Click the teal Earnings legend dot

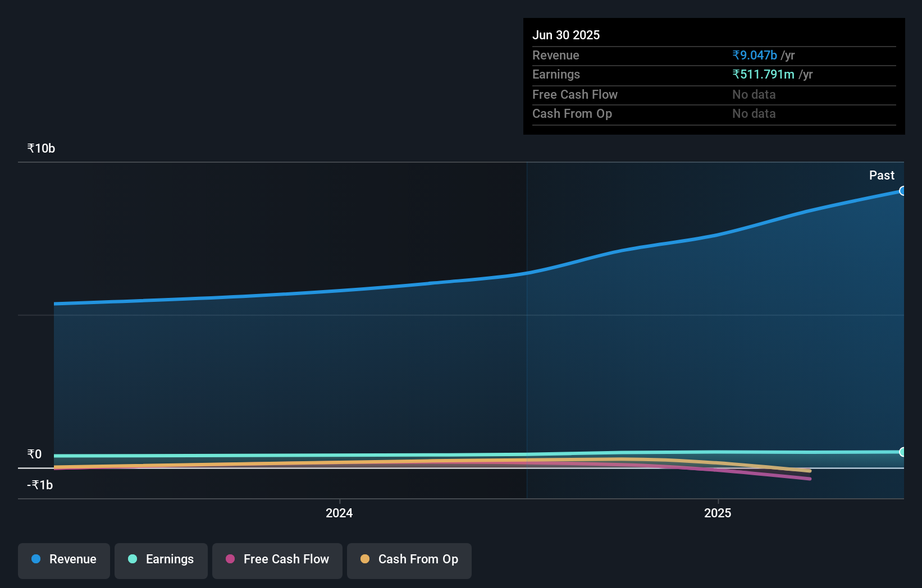tap(131, 559)
